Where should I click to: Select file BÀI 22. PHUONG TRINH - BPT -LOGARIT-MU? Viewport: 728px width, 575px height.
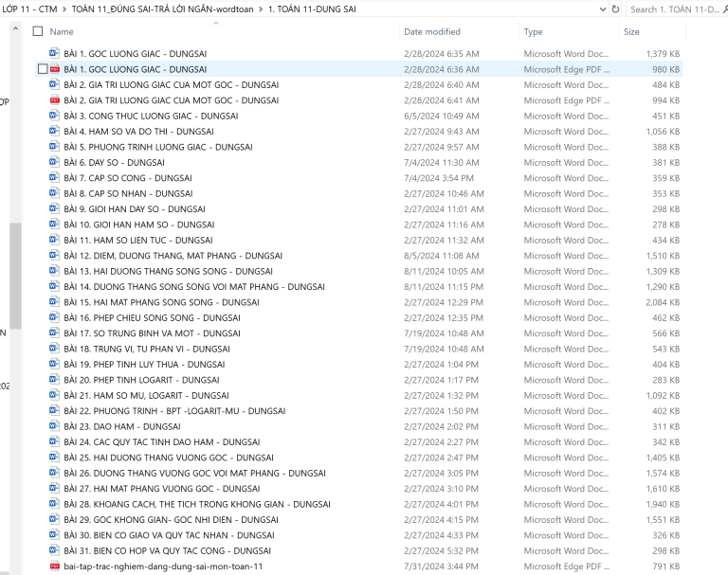coord(174,411)
